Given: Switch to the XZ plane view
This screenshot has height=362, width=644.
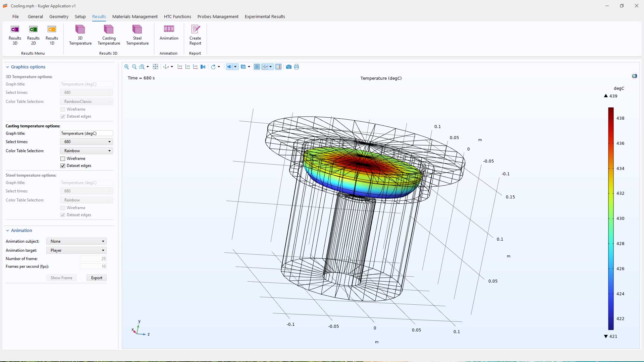Looking at the screenshot, I should click(x=195, y=67).
